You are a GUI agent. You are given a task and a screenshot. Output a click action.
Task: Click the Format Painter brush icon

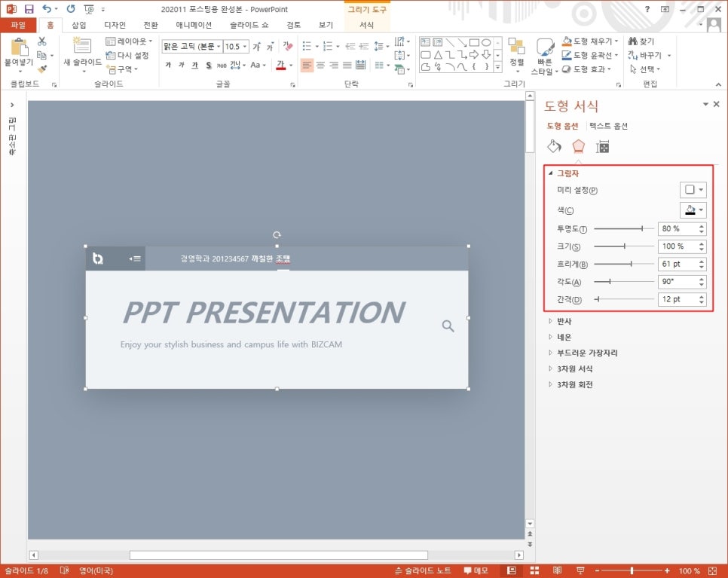41,69
